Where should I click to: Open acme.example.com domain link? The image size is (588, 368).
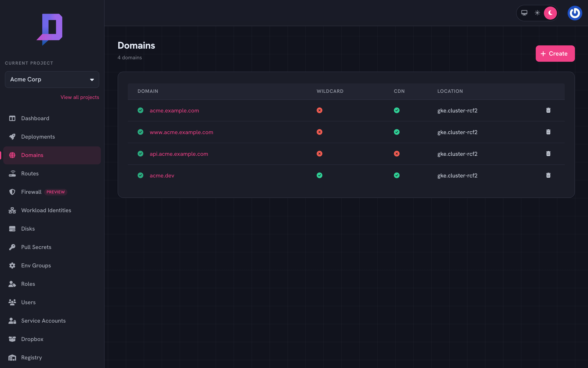click(x=174, y=110)
